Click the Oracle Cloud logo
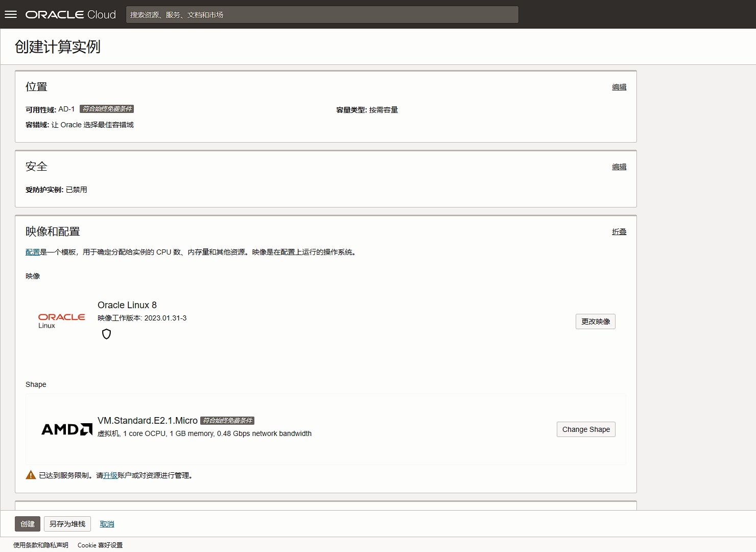The width and height of the screenshot is (756, 552). click(x=70, y=14)
